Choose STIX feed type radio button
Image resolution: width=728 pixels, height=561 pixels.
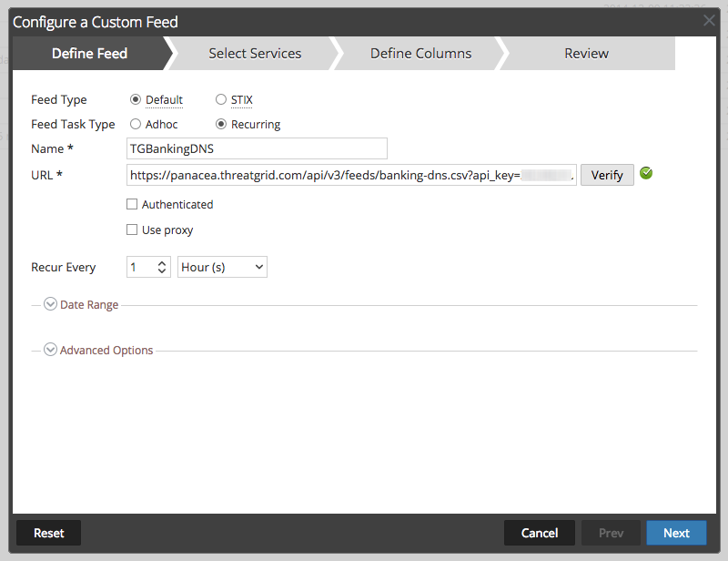(x=221, y=99)
